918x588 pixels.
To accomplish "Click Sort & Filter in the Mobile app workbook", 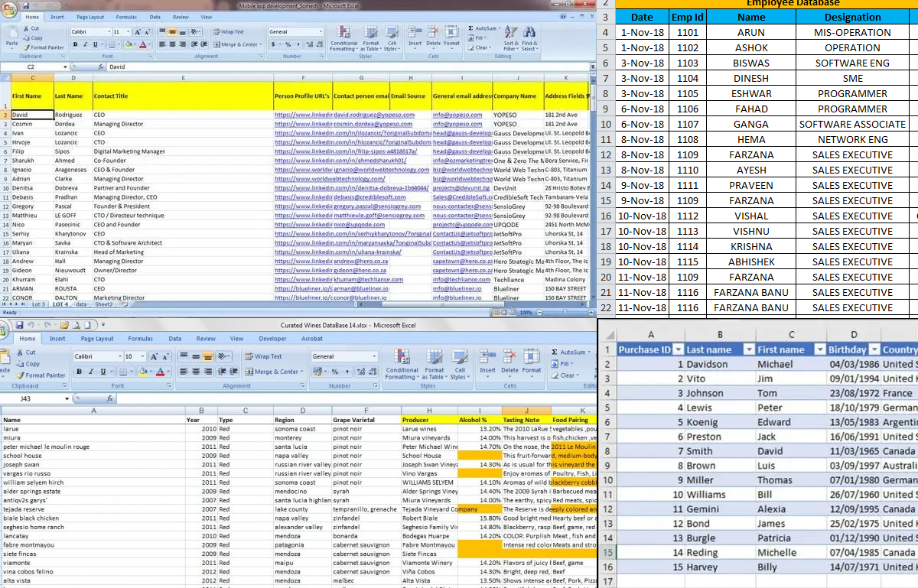I will 510,38.
